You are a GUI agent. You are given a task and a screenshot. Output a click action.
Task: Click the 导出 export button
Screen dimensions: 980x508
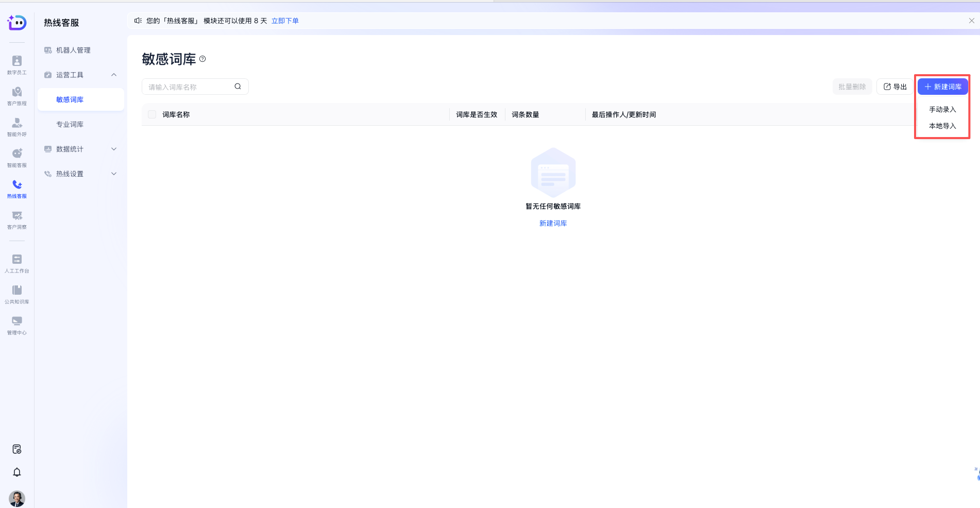click(895, 87)
